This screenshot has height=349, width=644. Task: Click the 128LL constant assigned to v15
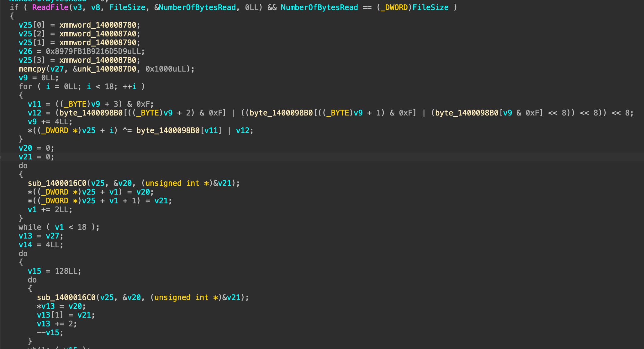coord(66,271)
